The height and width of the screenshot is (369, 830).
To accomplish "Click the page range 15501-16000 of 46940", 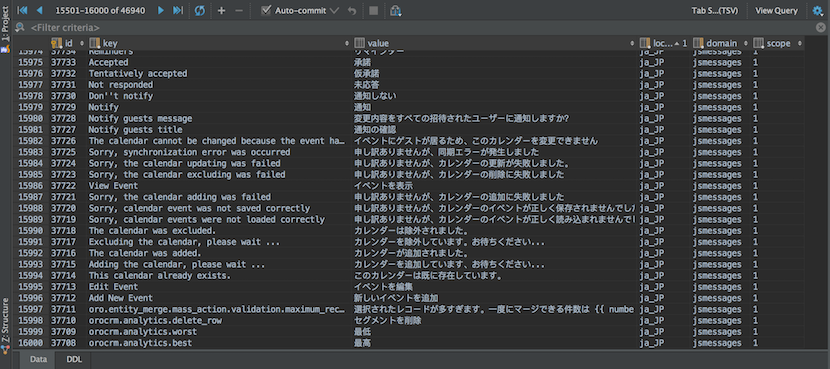I will 100,10.
